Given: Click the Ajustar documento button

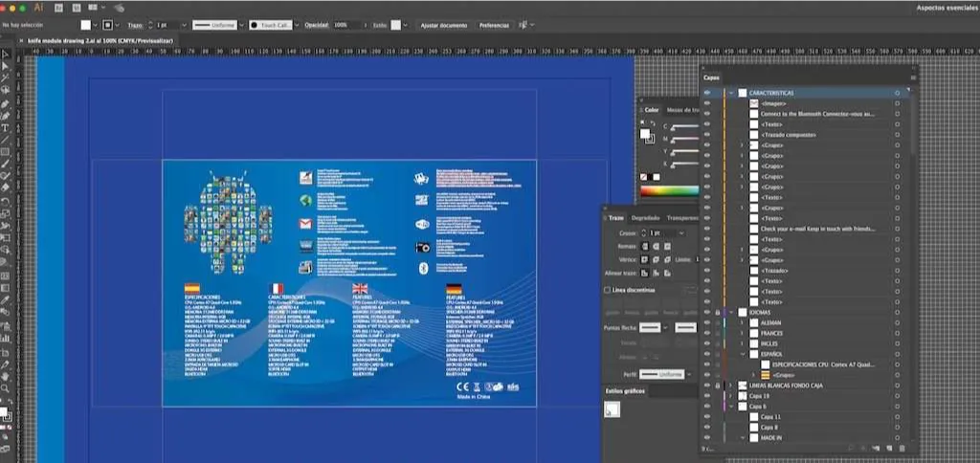Looking at the screenshot, I should (444, 26).
